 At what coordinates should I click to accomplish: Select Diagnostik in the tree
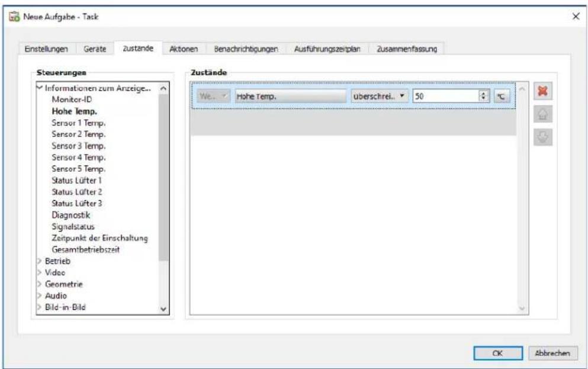coord(71,215)
